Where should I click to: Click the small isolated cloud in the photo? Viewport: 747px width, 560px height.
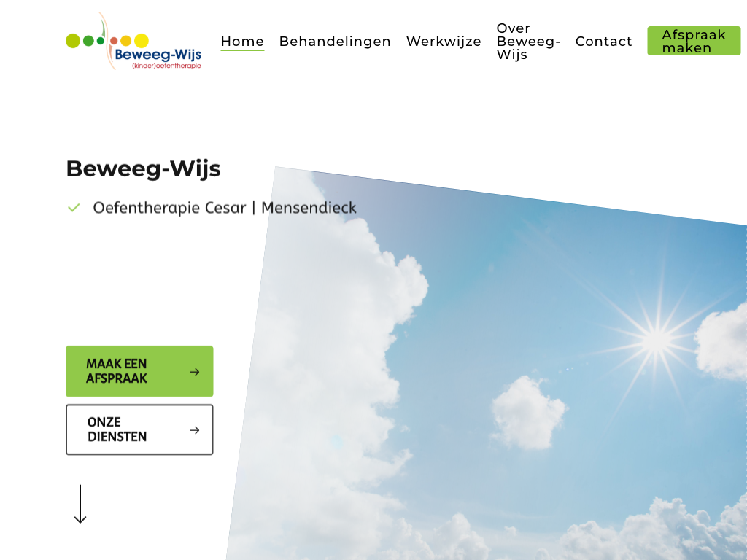527,412
